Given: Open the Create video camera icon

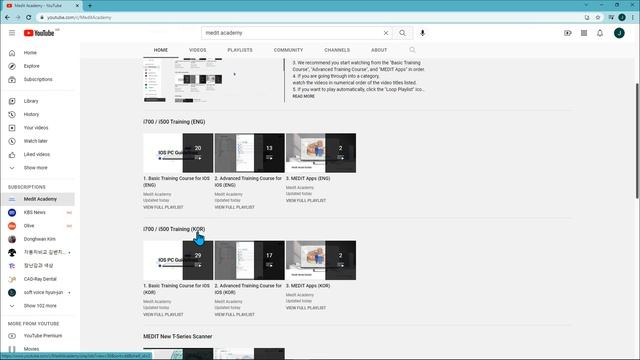Looking at the screenshot, I should point(568,33).
